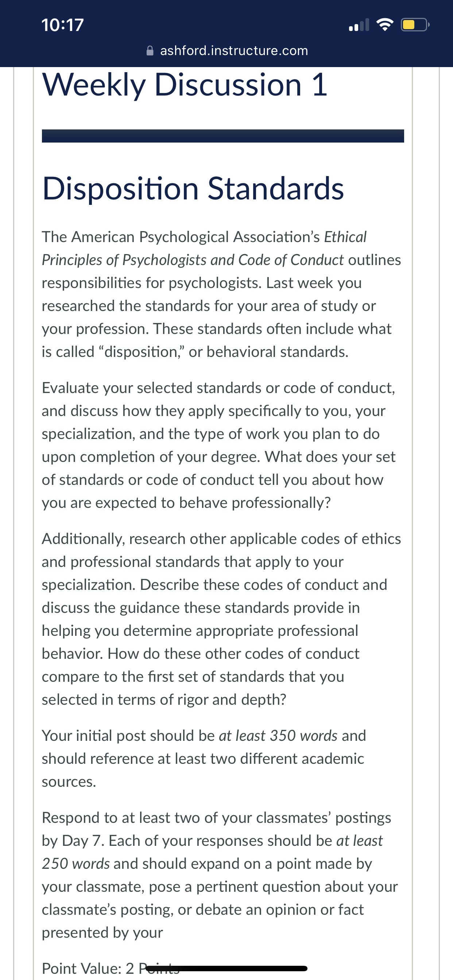Tap the dark blue divider bar
The height and width of the screenshot is (980, 453).
pos(223,136)
